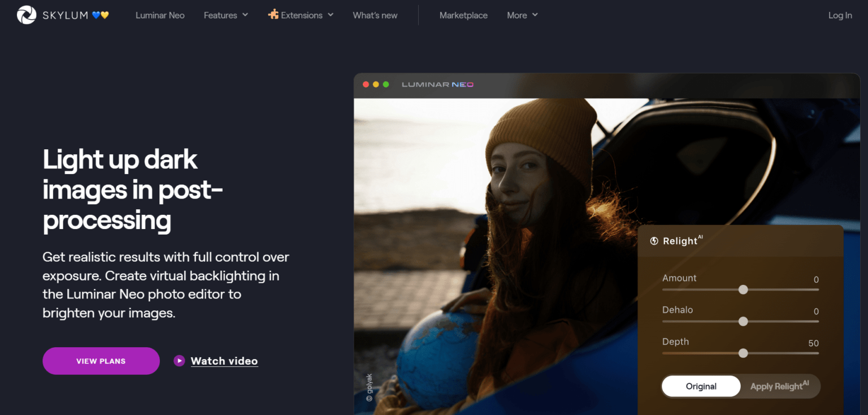Open the Marketplace page

463,15
